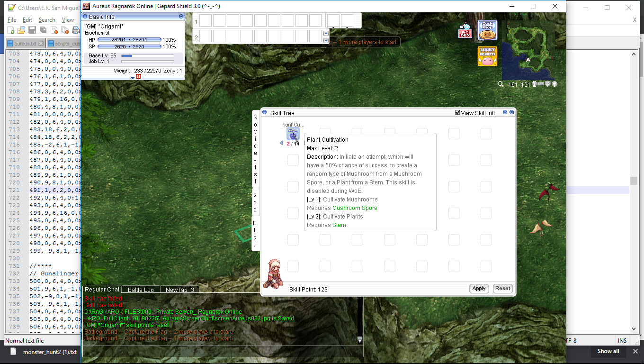Image resolution: width=644 pixels, height=364 pixels.
Task: Click the red N notification icon
Action: 138,76
